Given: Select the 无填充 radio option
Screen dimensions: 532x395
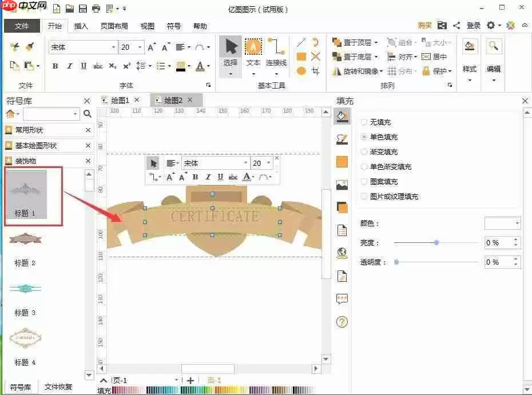Looking at the screenshot, I should click(x=364, y=122).
